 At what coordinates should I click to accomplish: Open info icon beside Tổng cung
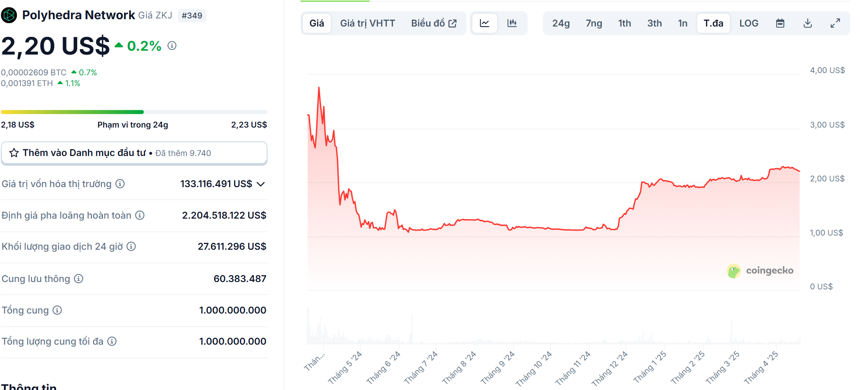point(57,310)
